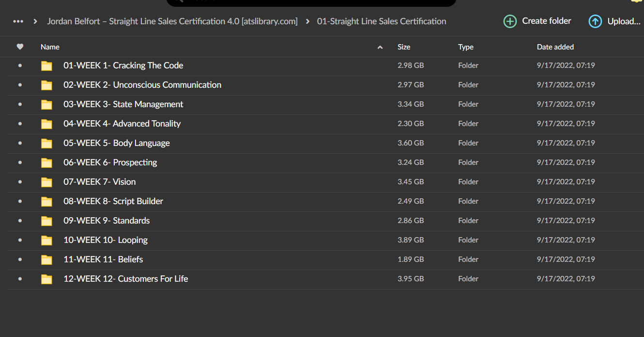
Task: Click the Name column sort arrow
Action: (380, 47)
